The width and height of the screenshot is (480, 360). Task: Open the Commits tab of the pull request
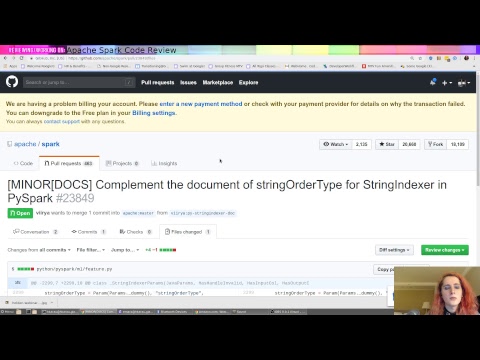pos(89,232)
